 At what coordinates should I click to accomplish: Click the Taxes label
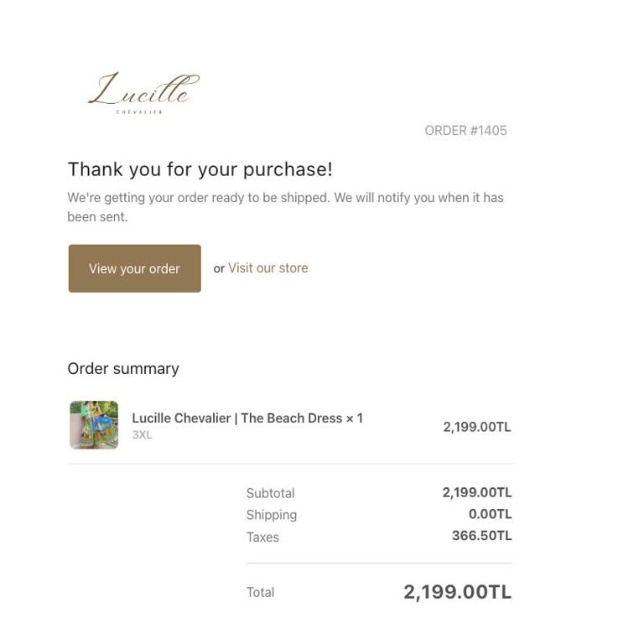262,537
